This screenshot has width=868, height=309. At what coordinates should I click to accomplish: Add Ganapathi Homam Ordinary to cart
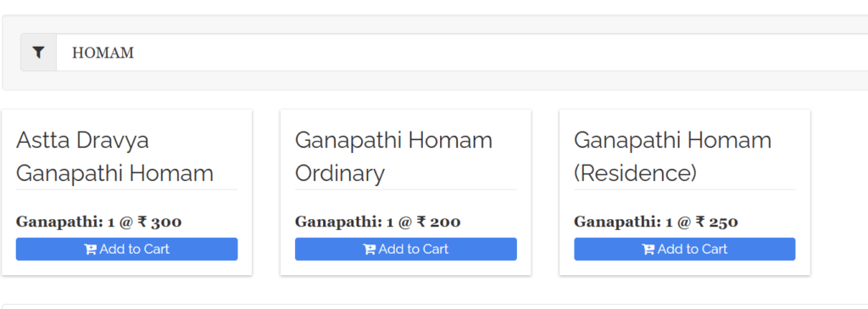click(x=406, y=249)
